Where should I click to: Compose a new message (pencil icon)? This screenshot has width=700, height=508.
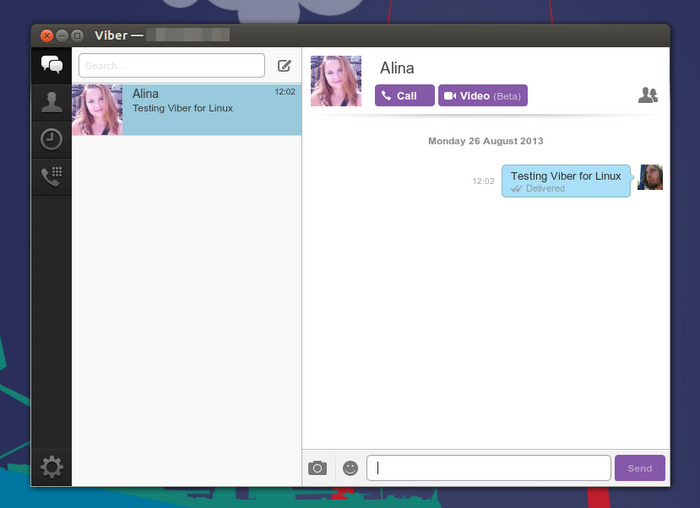[x=284, y=66]
